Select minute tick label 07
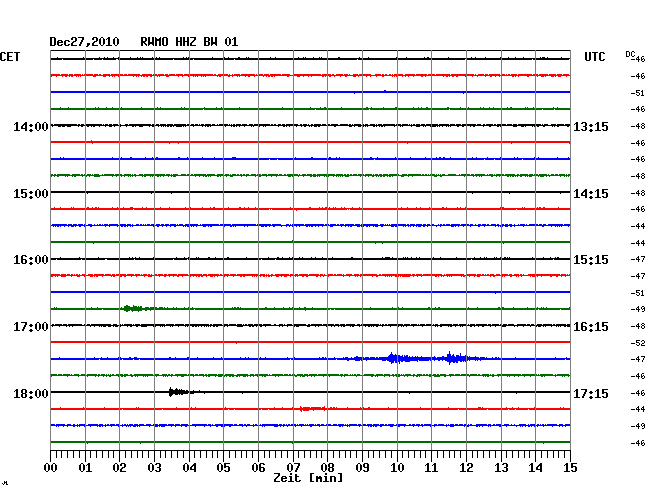This screenshot has height=494, width=650. (293, 468)
